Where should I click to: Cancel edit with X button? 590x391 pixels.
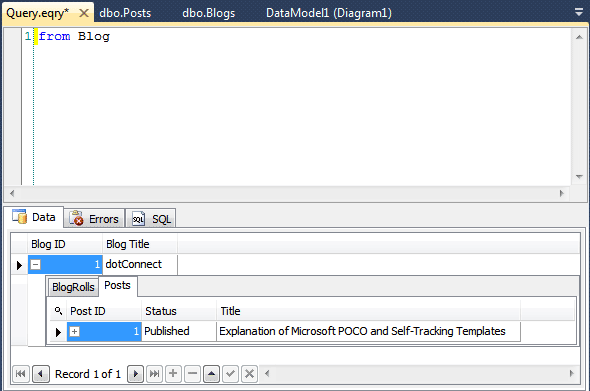[x=249, y=374]
